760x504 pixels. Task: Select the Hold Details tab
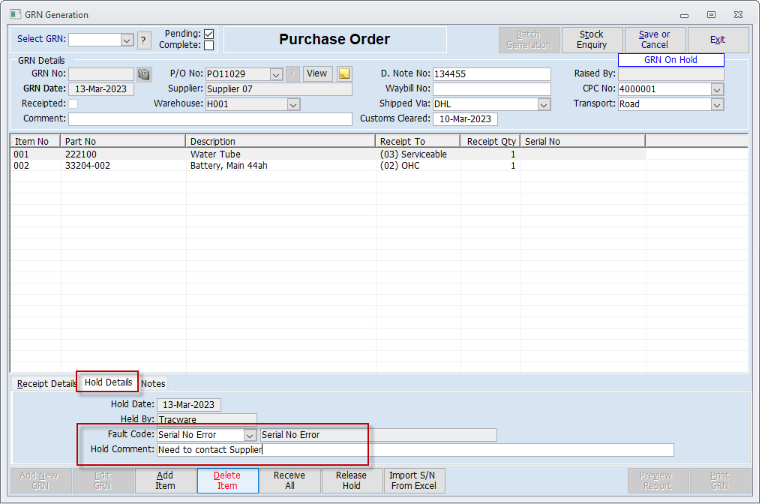point(108,382)
